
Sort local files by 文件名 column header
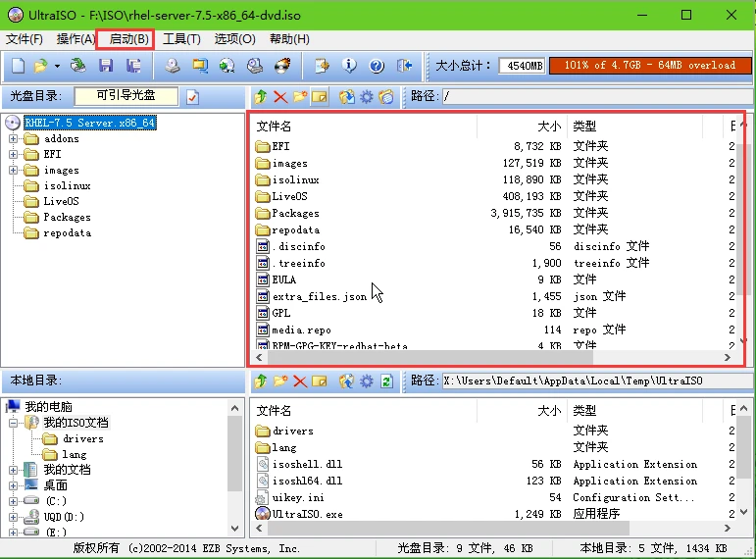(x=364, y=411)
